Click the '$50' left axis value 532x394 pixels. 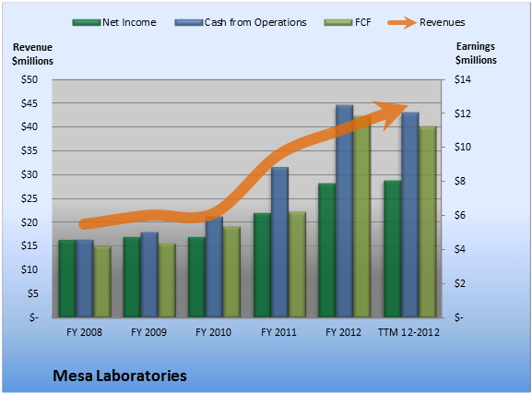pyautogui.click(x=30, y=80)
